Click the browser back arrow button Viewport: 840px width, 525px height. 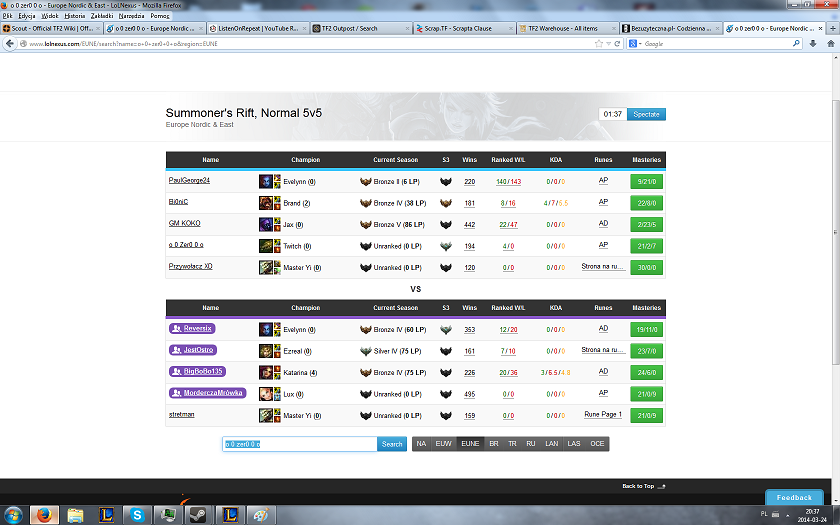coord(10,43)
